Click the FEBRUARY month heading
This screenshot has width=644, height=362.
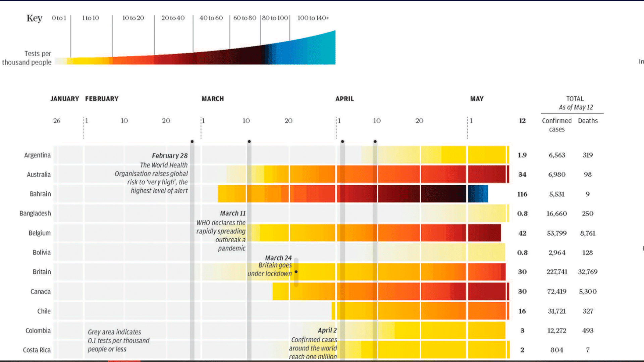pyautogui.click(x=102, y=99)
